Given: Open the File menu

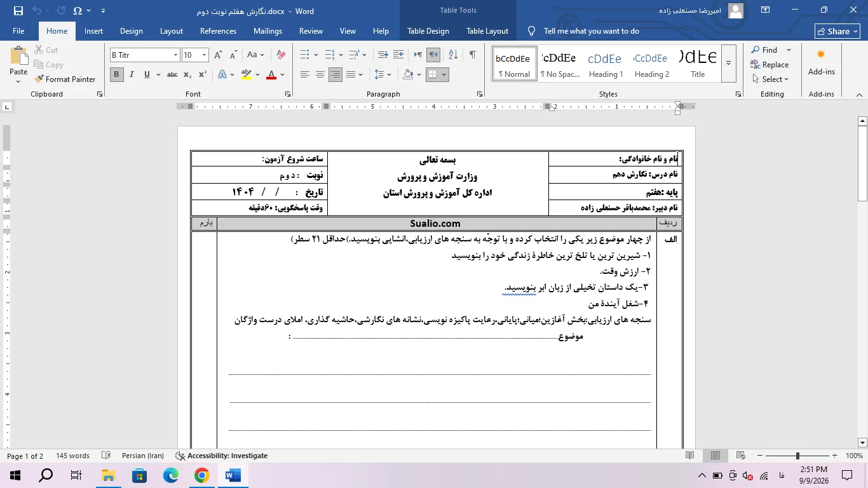Looking at the screenshot, I should point(18,31).
